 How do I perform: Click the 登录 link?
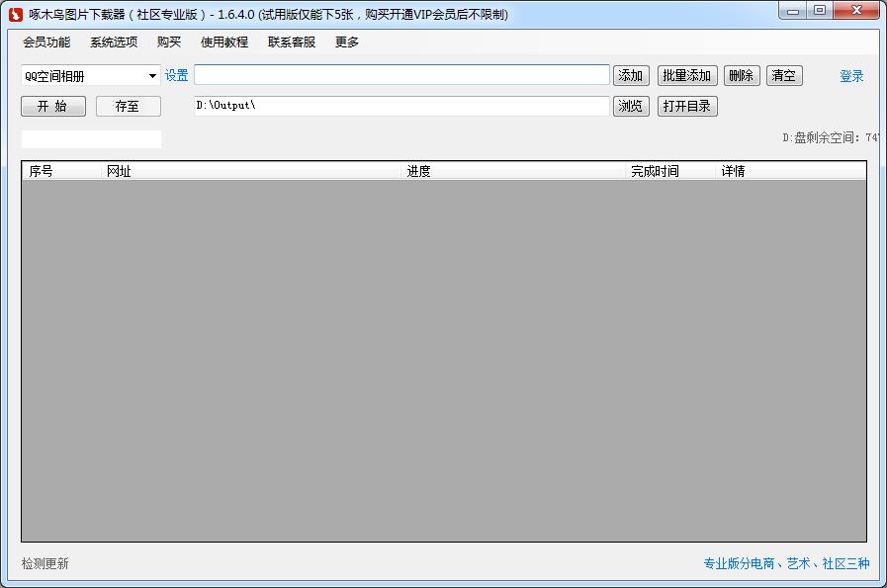coord(851,76)
